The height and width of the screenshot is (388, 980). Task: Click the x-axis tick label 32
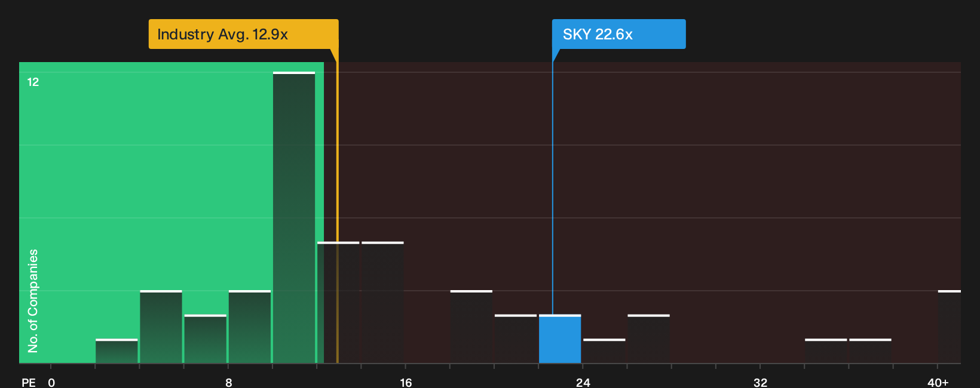pyautogui.click(x=760, y=383)
